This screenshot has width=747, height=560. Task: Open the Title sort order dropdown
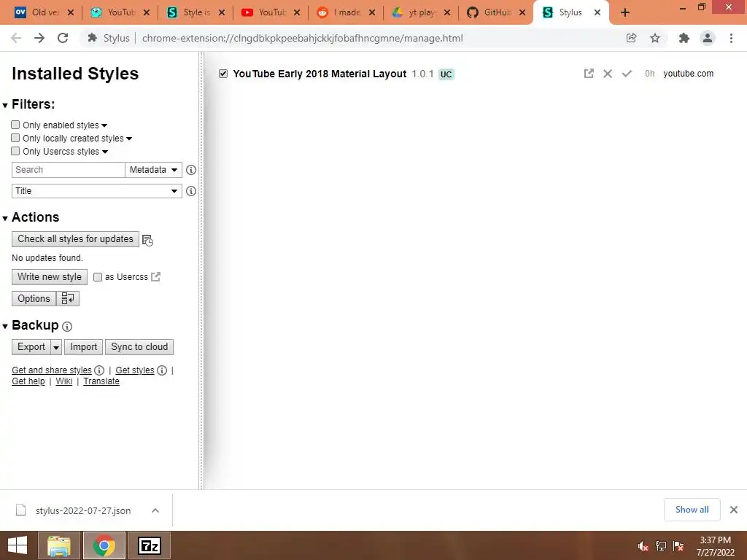coord(97,191)
